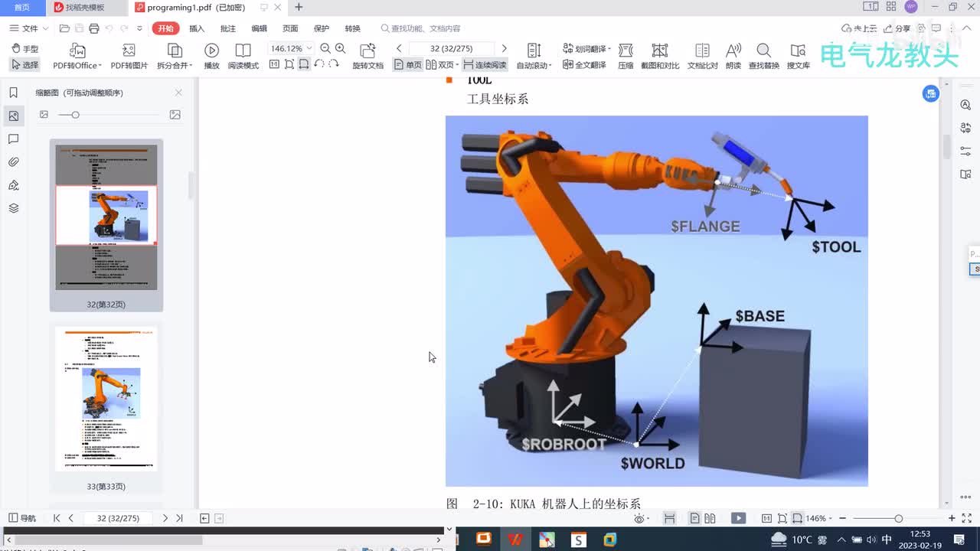The height and width of the screenshot is (551, 980).
Task: Close the thumbnail panel
Action: pos(178,93)
